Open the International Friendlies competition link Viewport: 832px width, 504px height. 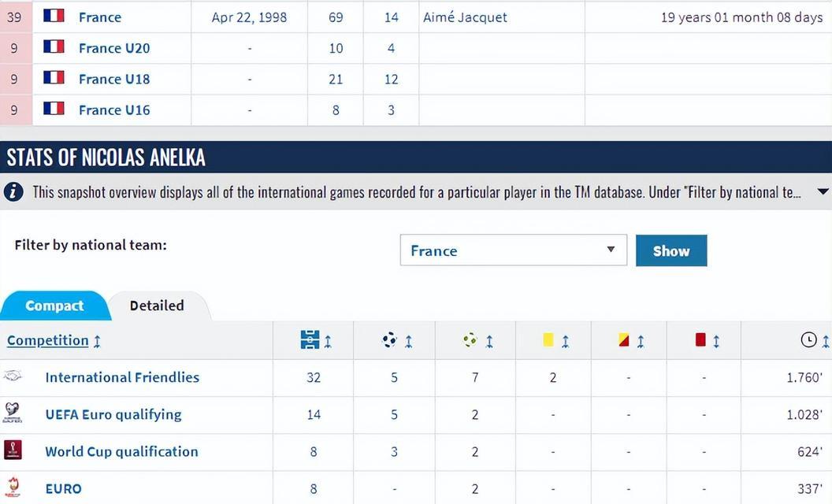(x=122, y=377)
